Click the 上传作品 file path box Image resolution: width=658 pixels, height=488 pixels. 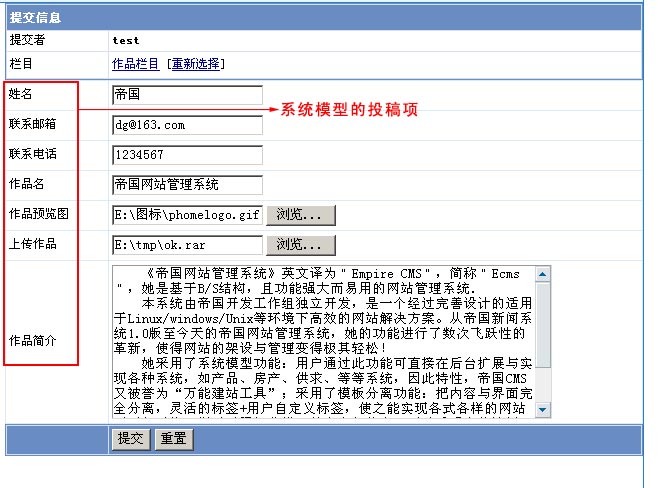click(x=187, y=245)
